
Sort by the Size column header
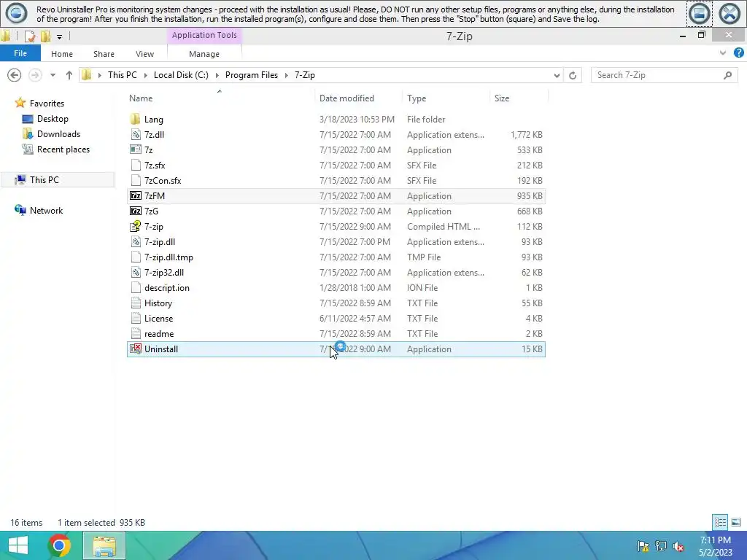(x=502, y=98)
